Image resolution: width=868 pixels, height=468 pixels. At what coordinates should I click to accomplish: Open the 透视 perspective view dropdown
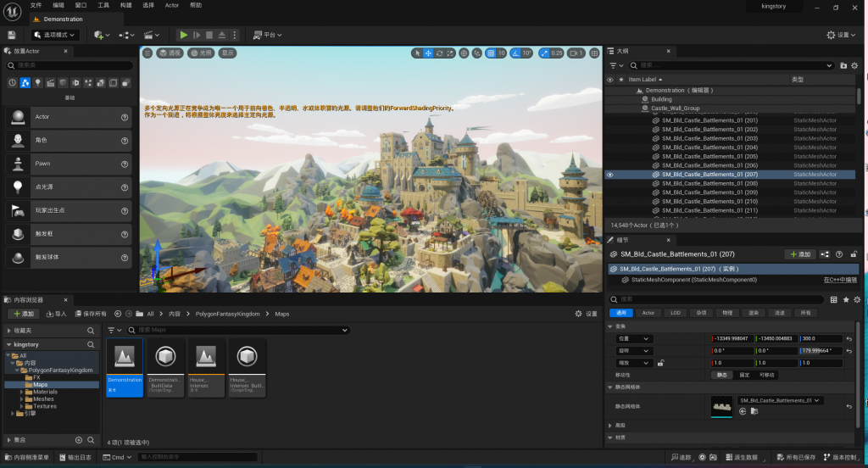tap(170, 53)
